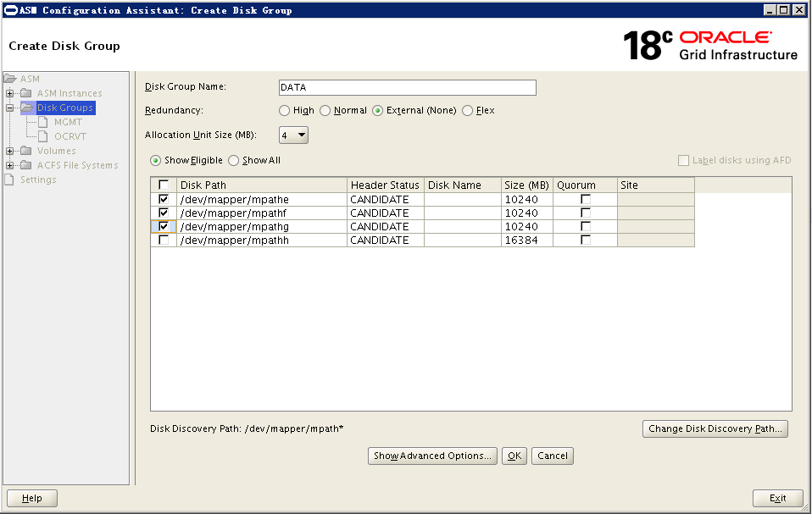The width and height of the screenshot is (812, 514).
Task: Select the Normal redundancy option
Action: point(325,111)
